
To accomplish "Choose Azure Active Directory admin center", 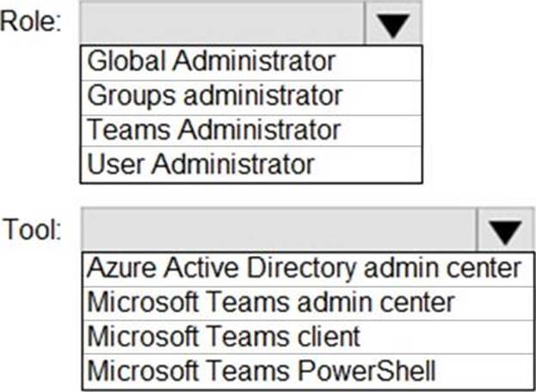I will (304, 268).
